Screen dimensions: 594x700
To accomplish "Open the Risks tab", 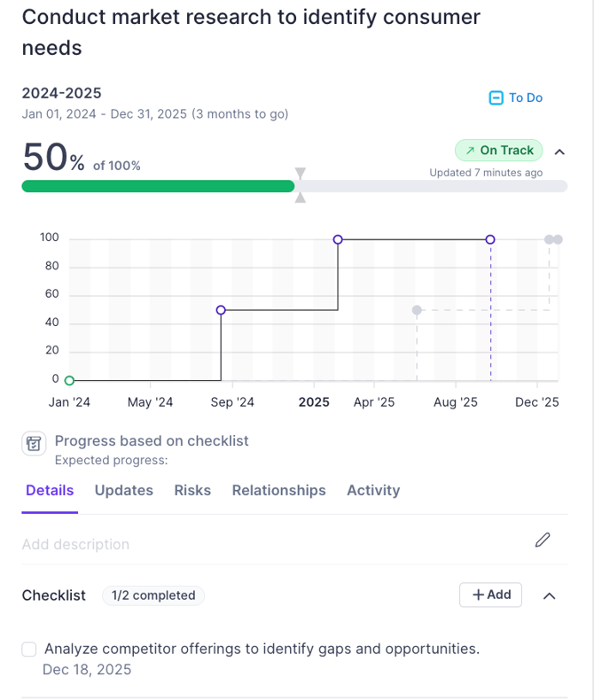I will coord(192,490).
